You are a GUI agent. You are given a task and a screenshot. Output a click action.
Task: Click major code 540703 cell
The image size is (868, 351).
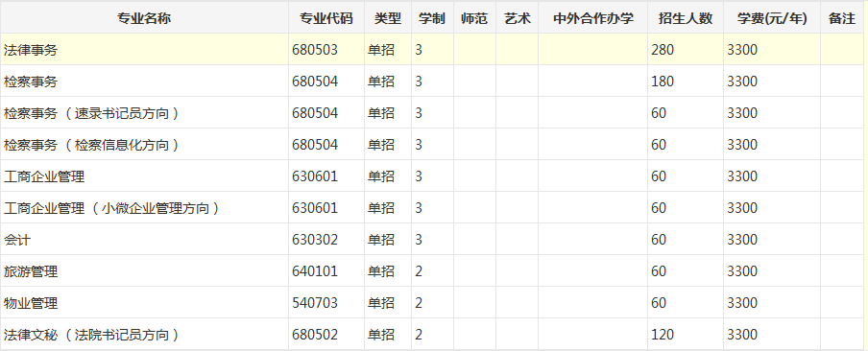pyautogui.click(x=326, y=303)
